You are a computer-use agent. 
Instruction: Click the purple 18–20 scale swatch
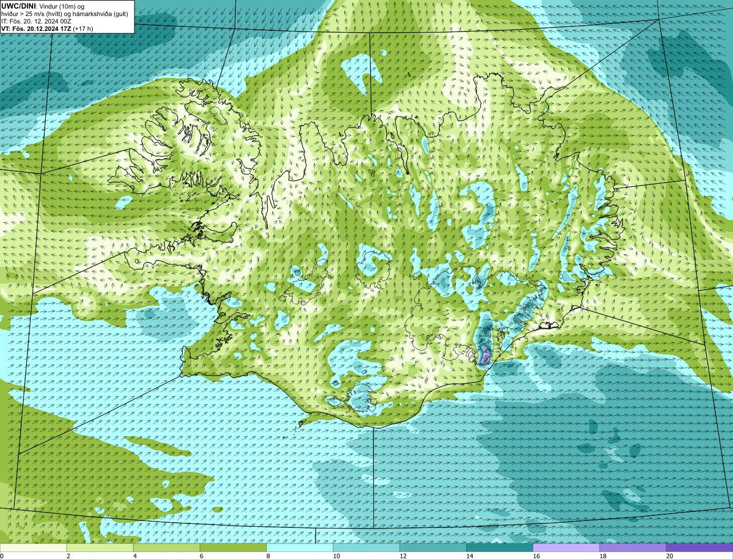pos(633,547)
